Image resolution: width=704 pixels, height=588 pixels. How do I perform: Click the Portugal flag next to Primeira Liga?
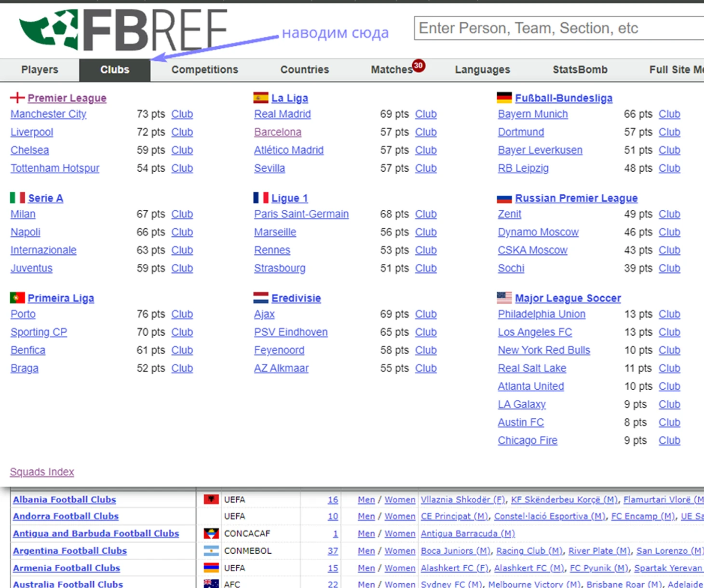[17, 298]
